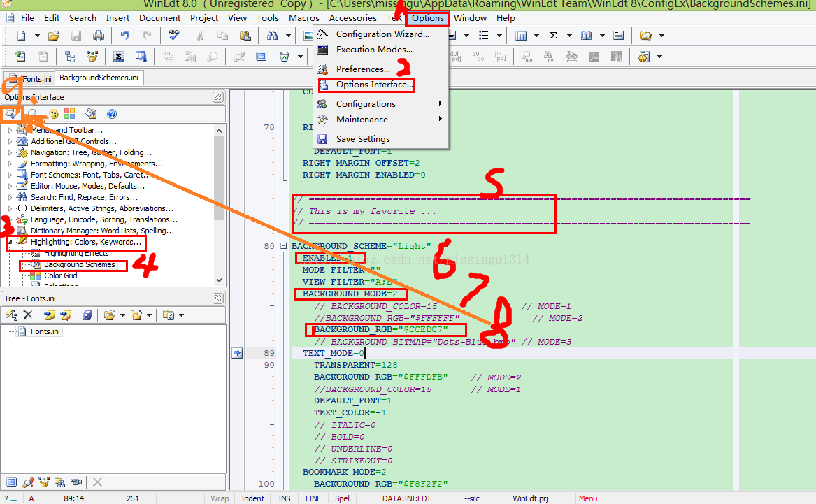Click WinEdt.prj in the status bar
816x504 pixels.
(x=530, y=498)
